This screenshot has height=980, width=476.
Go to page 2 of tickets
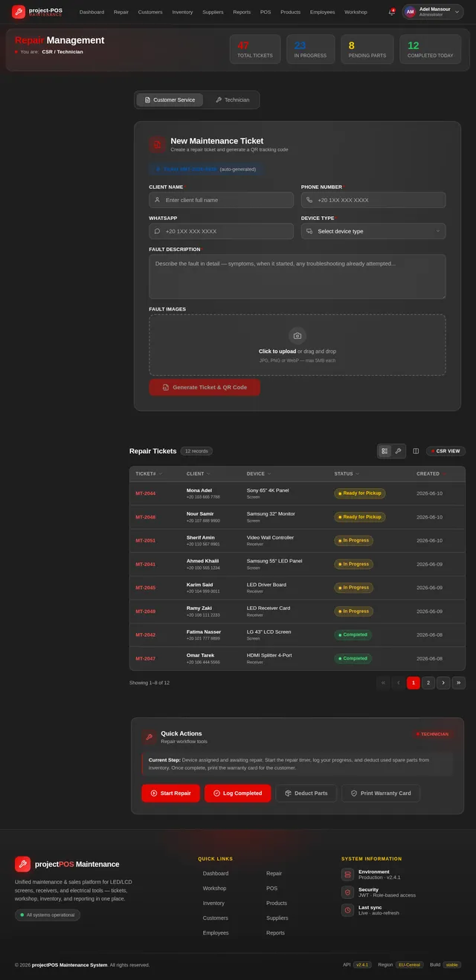428,683
